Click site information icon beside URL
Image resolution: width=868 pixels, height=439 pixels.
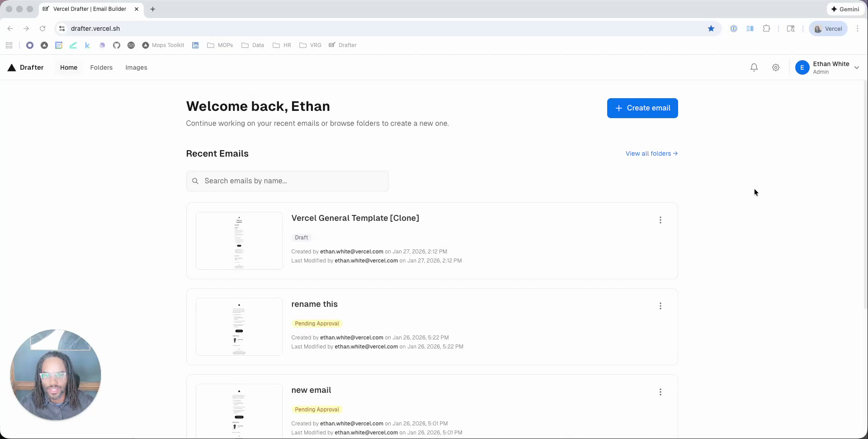(x=62, y=29)
